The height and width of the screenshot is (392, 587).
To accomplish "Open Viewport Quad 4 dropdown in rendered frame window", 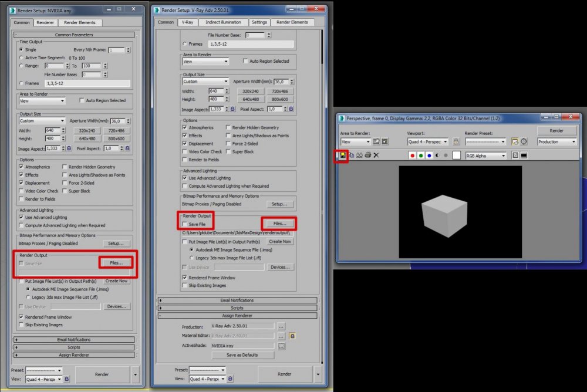I will [x=427, y=141].
